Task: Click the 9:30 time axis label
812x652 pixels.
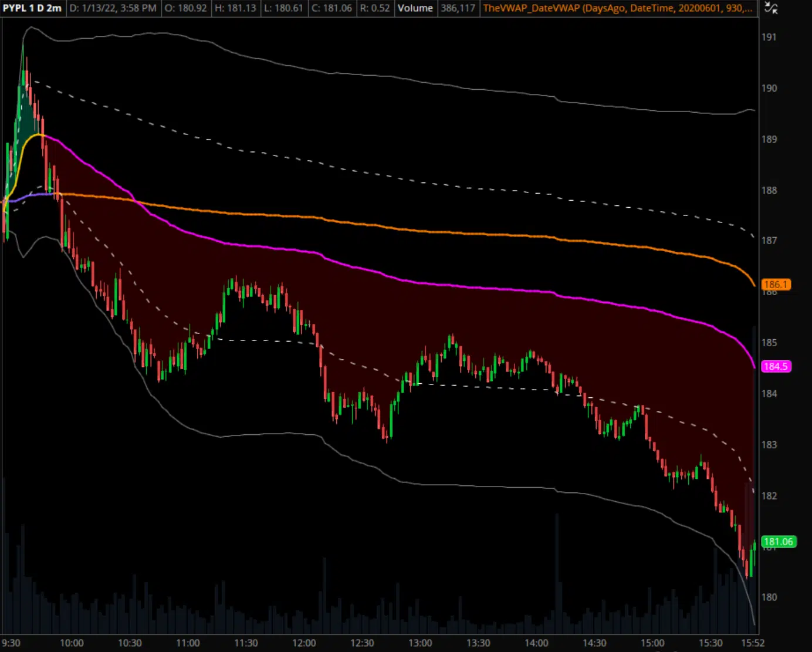Action: [x=11, y=643]
